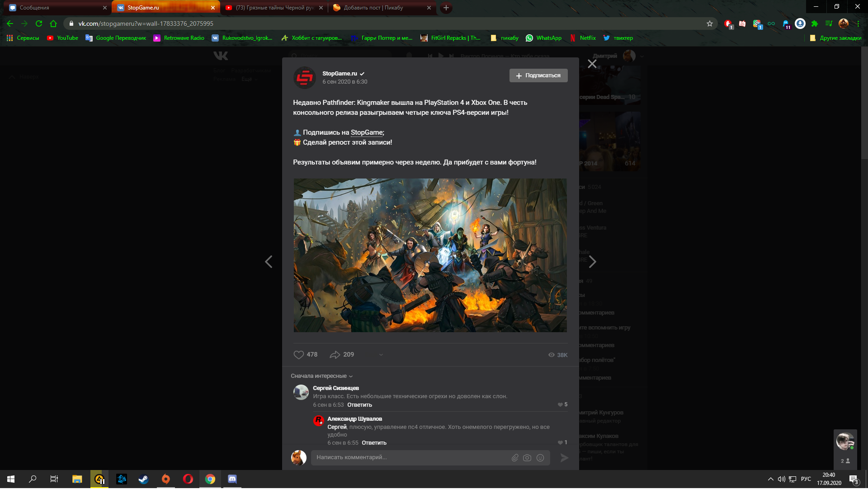Go to next post with right arrow

(593, 262)
